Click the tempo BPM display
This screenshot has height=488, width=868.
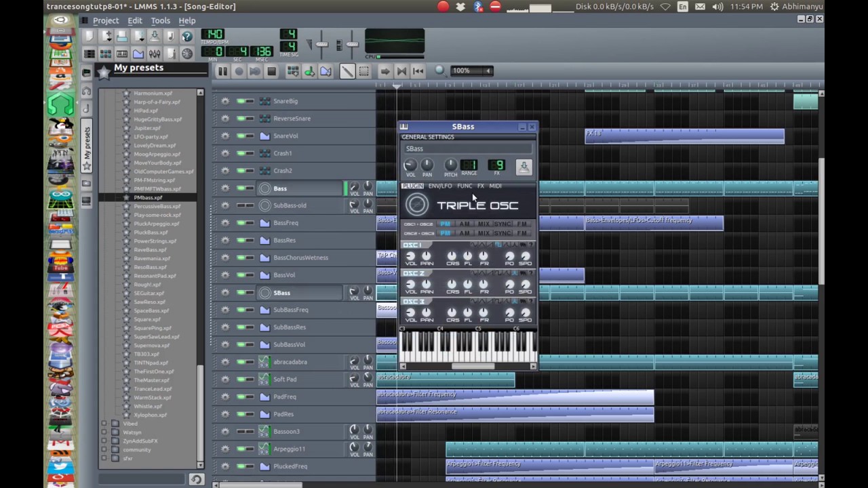(212, 34)
